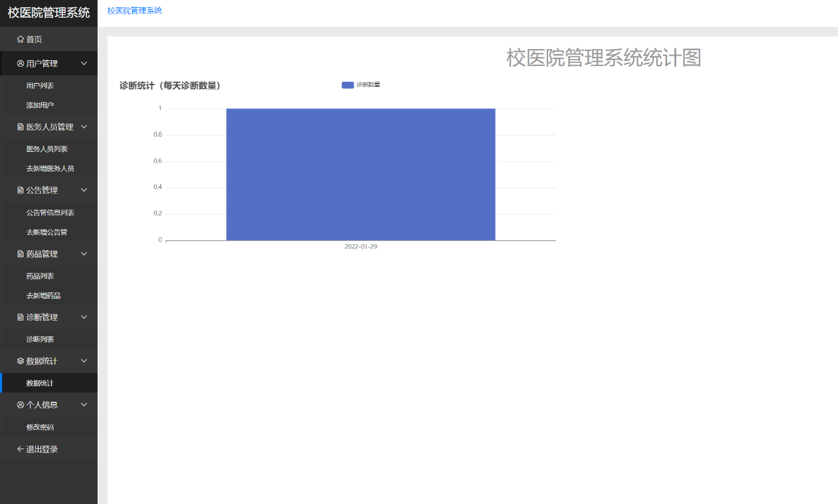838x504 pixels.
Task: Open the 用户列表 submenu item
Action: tap(40, 86)
